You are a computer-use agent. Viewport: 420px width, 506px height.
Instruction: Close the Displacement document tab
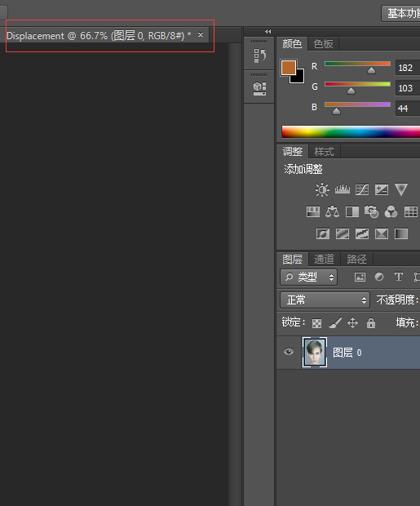201,34
